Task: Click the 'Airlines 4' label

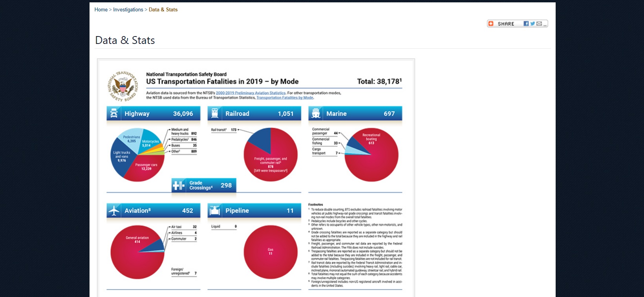Action: click(x=184, y=233)
